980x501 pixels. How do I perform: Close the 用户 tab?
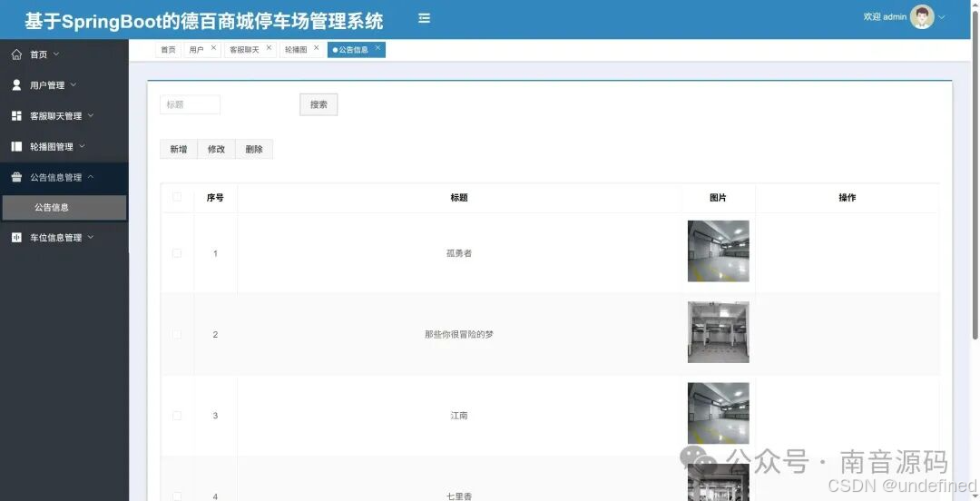pos(214,47)
